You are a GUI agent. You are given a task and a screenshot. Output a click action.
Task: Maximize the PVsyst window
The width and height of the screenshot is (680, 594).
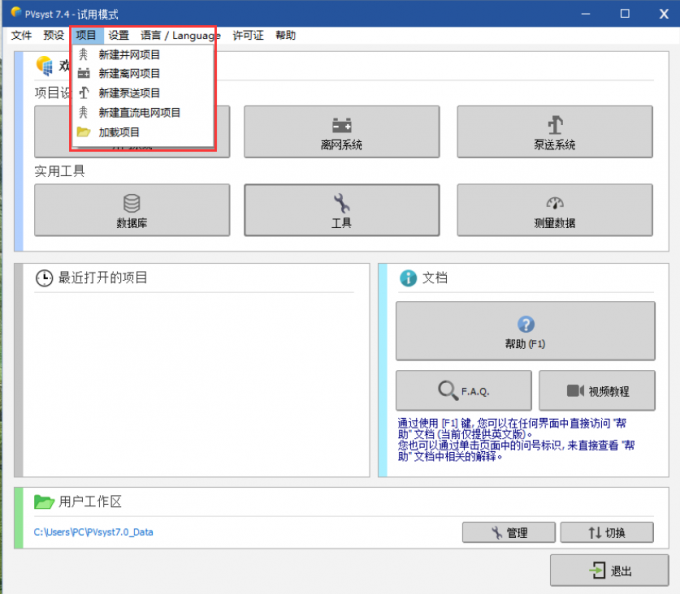point(625,13)
